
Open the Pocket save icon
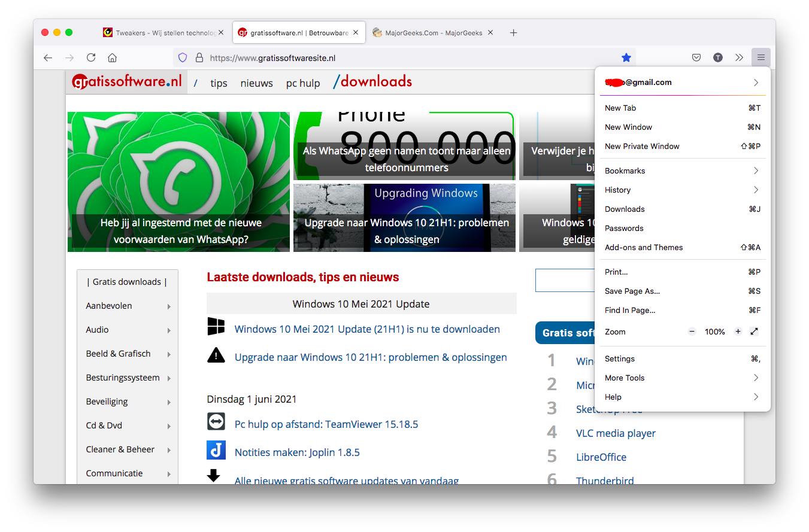click(696, 57)
